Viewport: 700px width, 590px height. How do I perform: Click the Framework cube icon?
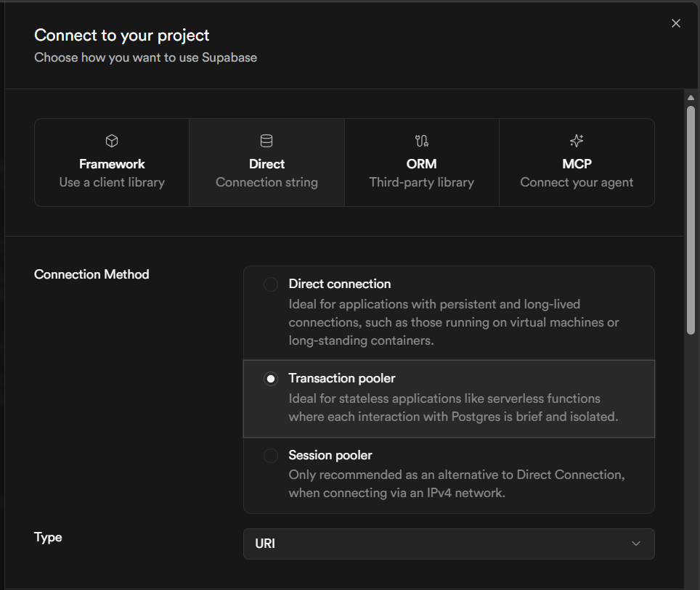[x=112, y=141]
